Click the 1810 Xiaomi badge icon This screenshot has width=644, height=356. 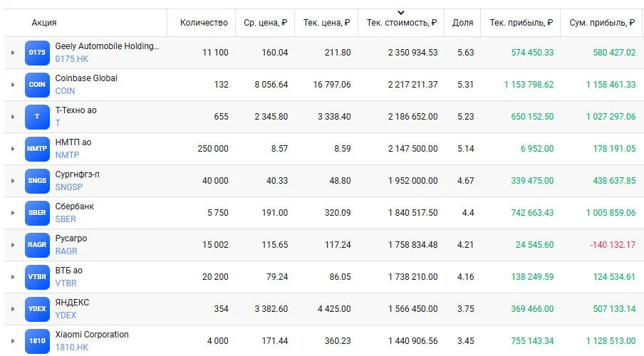point(37,341)
